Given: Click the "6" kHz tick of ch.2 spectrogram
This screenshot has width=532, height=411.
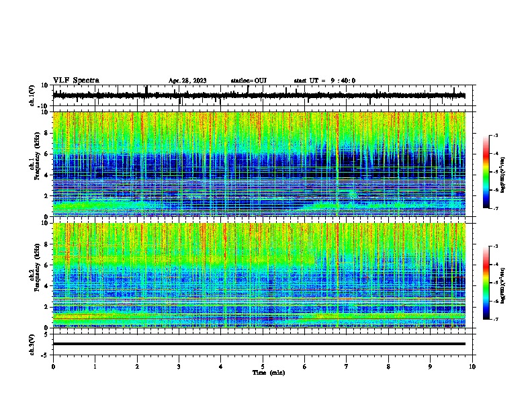Looking at the screenshot, I should tap(46, 265).
